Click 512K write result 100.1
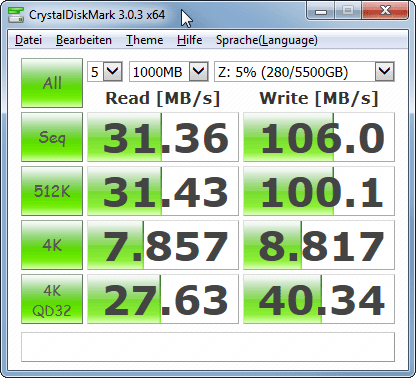Image resolution: width=416 pixels, height=378 pixels. [x=319, y=191]
